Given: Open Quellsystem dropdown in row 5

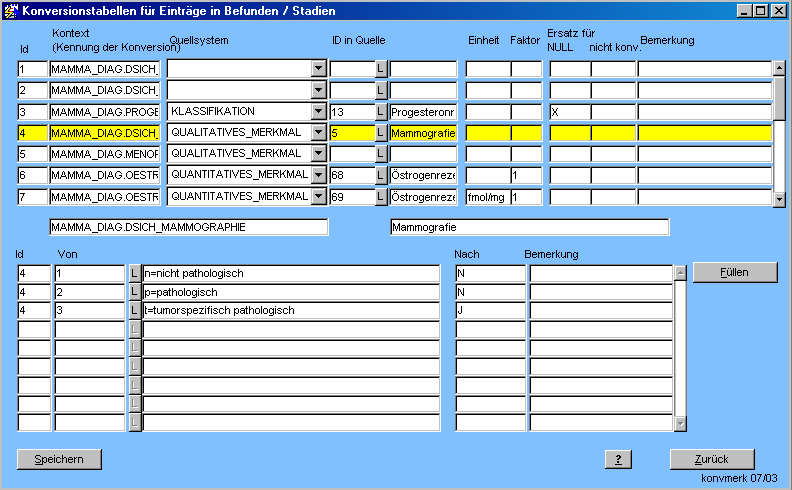Looking at the screenshot, I should point(318,154).
